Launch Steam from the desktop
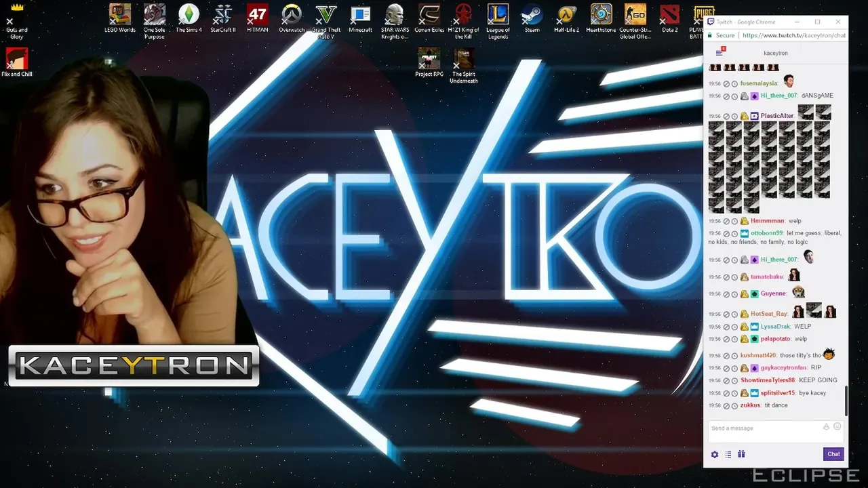Viewport: 868px width, 488px height. point(532,19)
